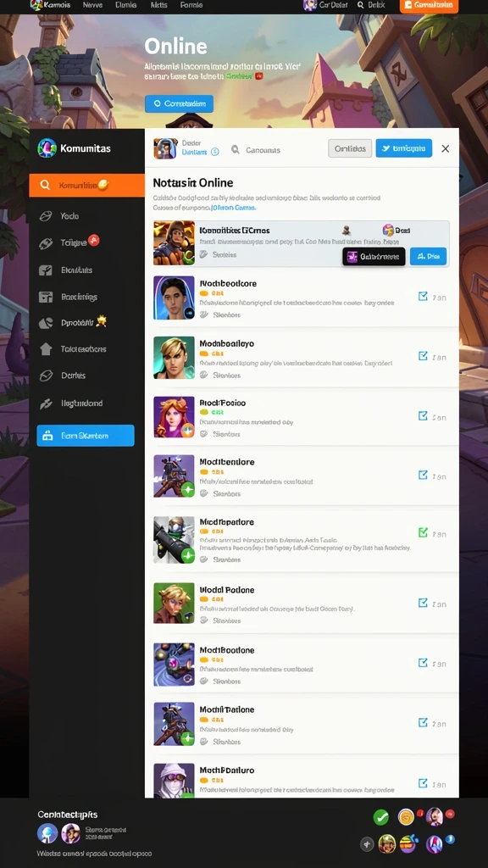Click the blue avatar under Conintectapits
The width and height of the screenshot is (488, 868).
click(47, 833)
